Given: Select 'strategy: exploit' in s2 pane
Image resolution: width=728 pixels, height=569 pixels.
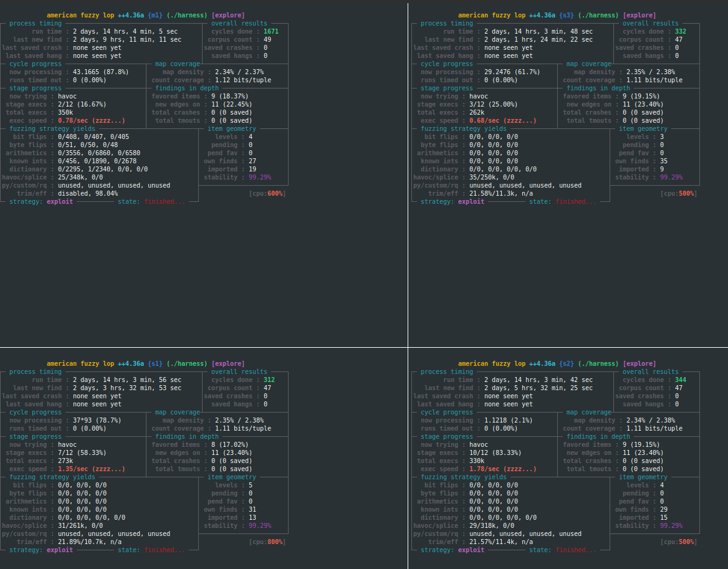Looking at the screenshot, I should pos(453,550).
